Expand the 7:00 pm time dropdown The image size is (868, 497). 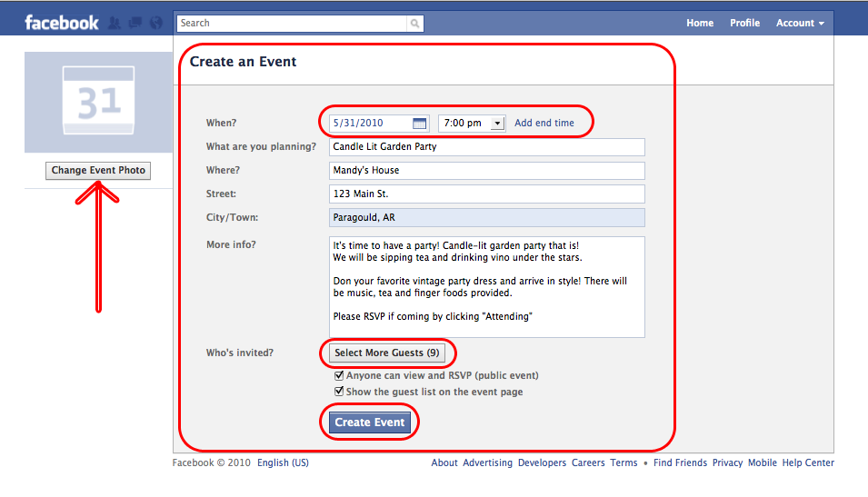point(496,124)
